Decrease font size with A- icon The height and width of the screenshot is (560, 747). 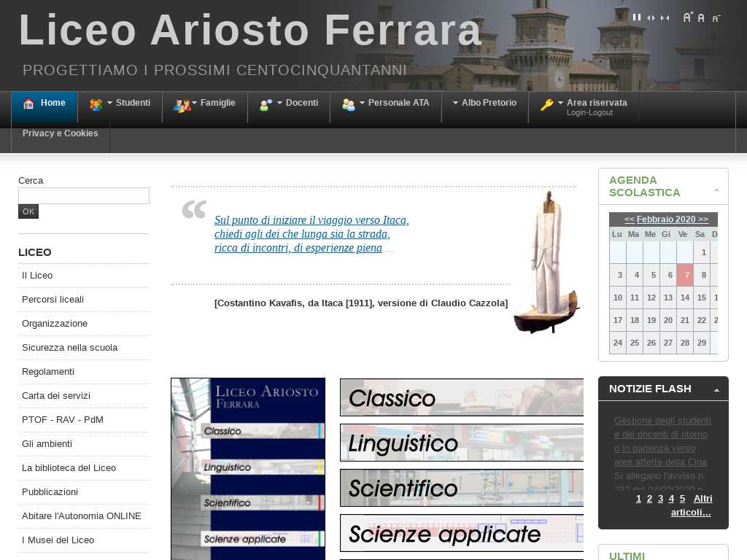pyautogui.click(x=716, y=18)
